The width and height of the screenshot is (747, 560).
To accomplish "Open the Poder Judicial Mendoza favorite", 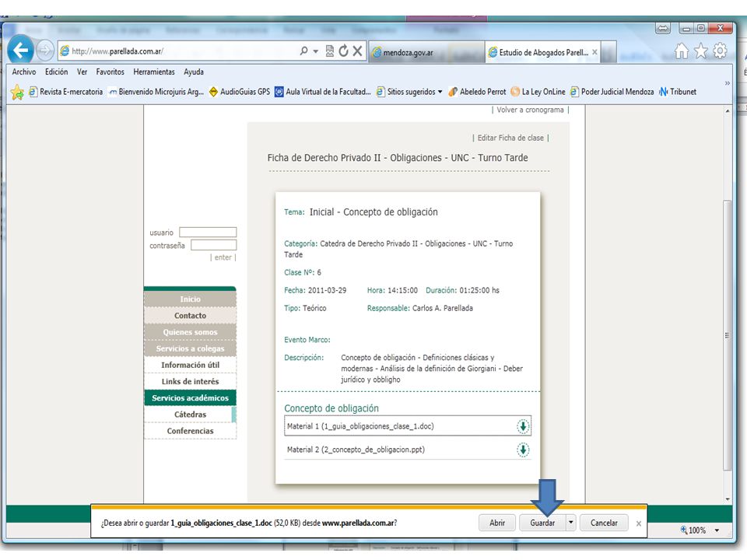I will point(612,92).
